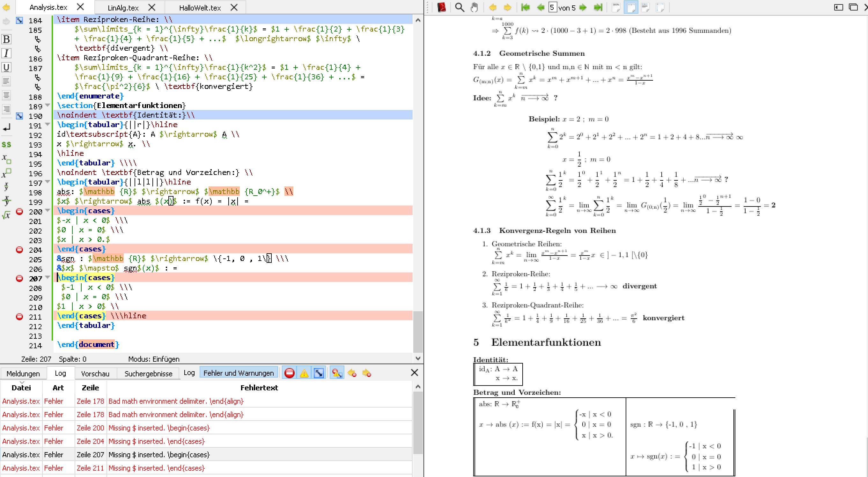The width and height of the screenshot is (868, 477).
Task: Insert inline math mode with the $$ icon
Action: coord(6,144)
